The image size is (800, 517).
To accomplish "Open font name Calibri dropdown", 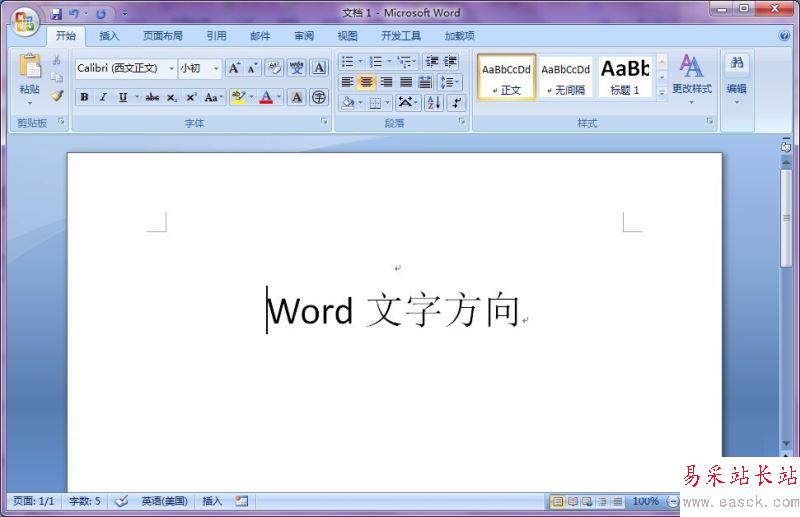I will [x=171, y=68].
